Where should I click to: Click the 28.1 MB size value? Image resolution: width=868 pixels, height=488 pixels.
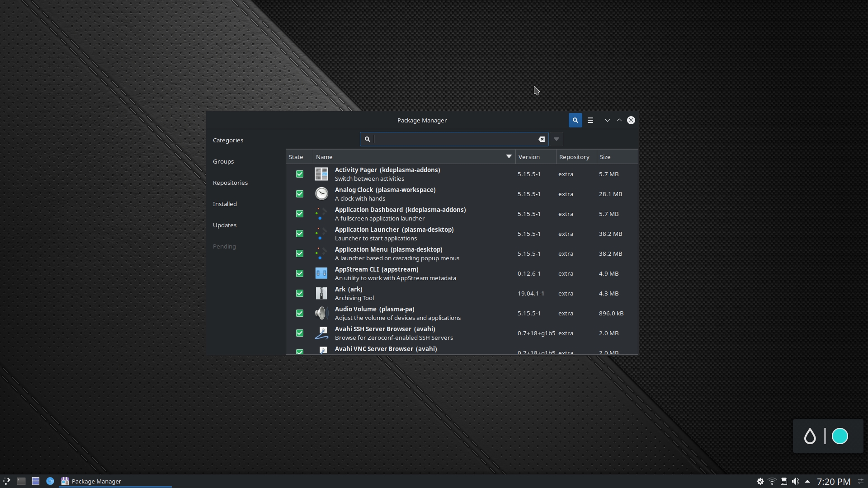pos(610,194)
